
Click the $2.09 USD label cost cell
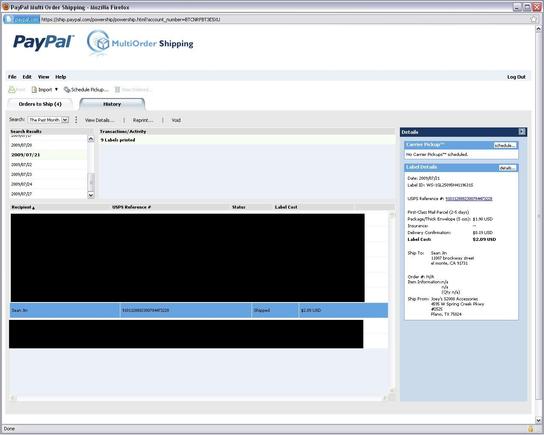click(x=343, y=310)
